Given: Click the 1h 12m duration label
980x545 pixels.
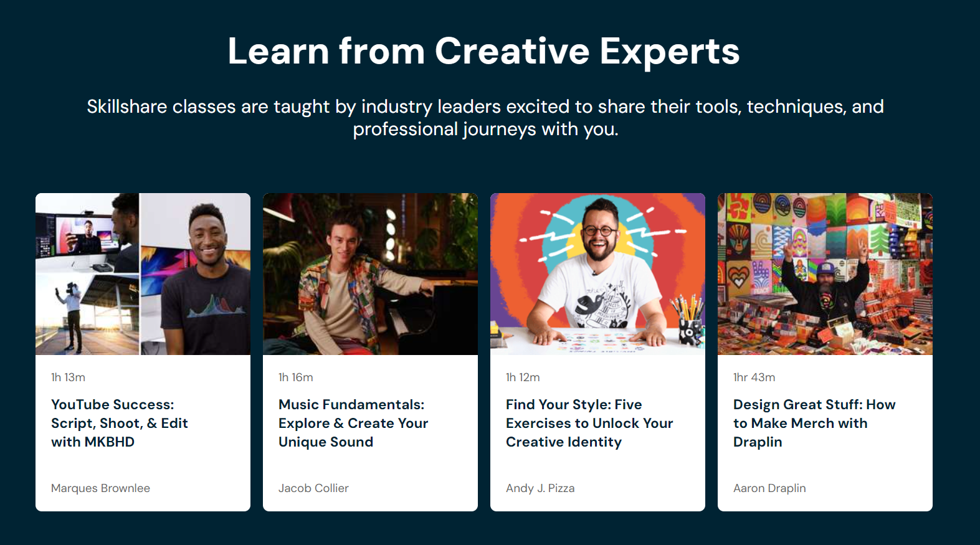Looking at the screenshot, I should click(x=523, y=377).
